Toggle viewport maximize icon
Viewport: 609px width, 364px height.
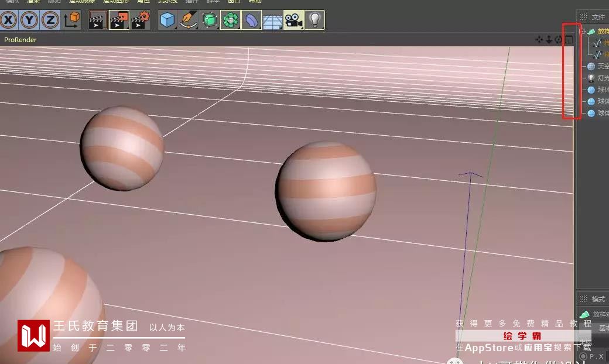tap(569, 39)
